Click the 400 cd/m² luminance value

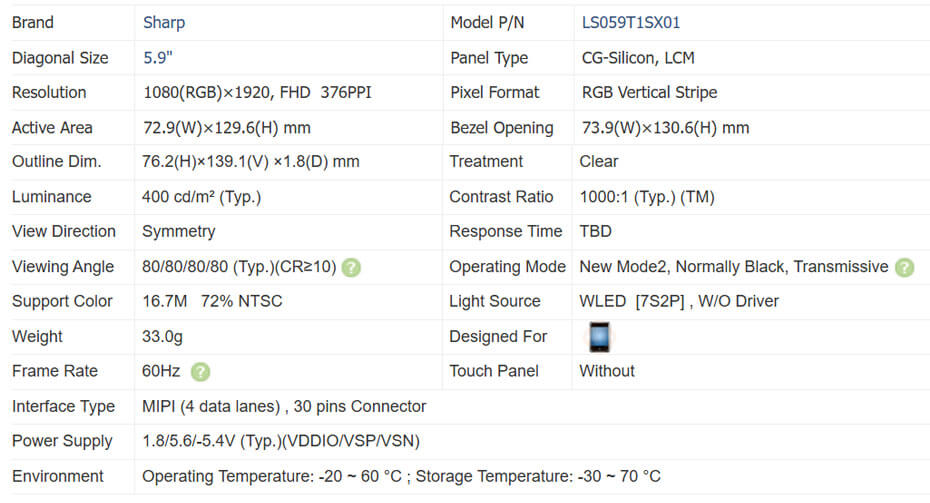pos(201,197)
